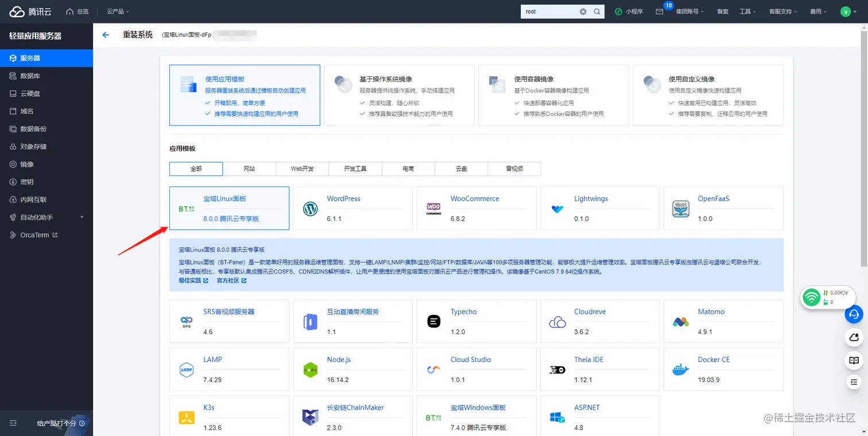Open the user avatar menu
Image resolution: width=868 pixels, height=436 pixels.
848,11
